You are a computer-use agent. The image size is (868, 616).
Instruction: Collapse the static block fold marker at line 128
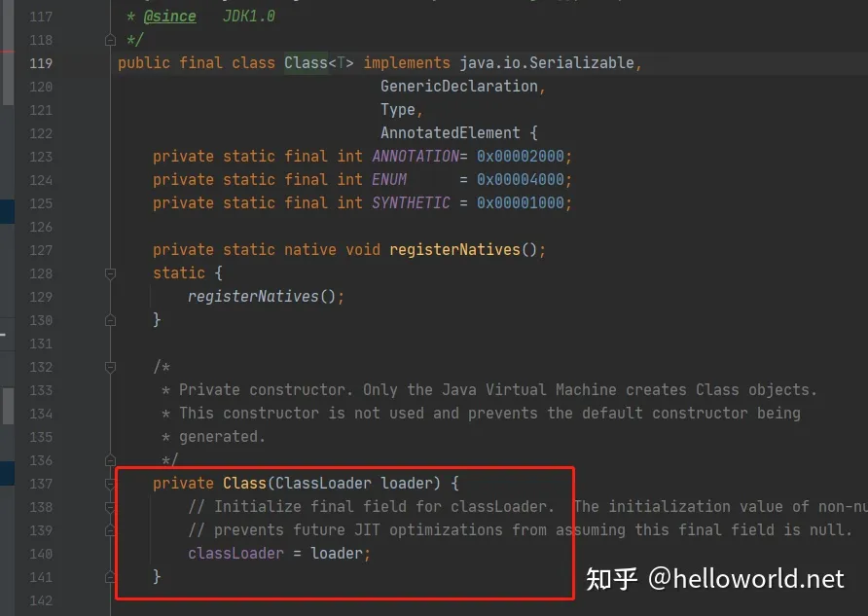110,273
